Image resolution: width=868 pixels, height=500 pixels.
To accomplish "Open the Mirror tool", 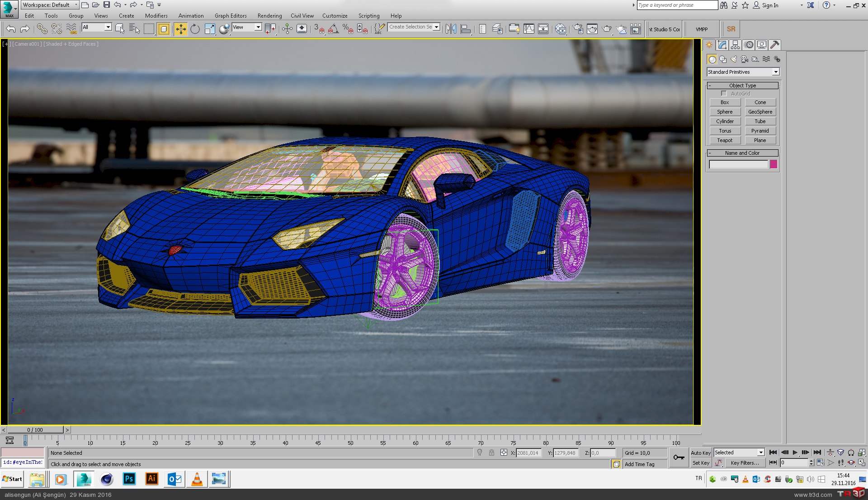I will pyautogui.click(x=451, y=29).
